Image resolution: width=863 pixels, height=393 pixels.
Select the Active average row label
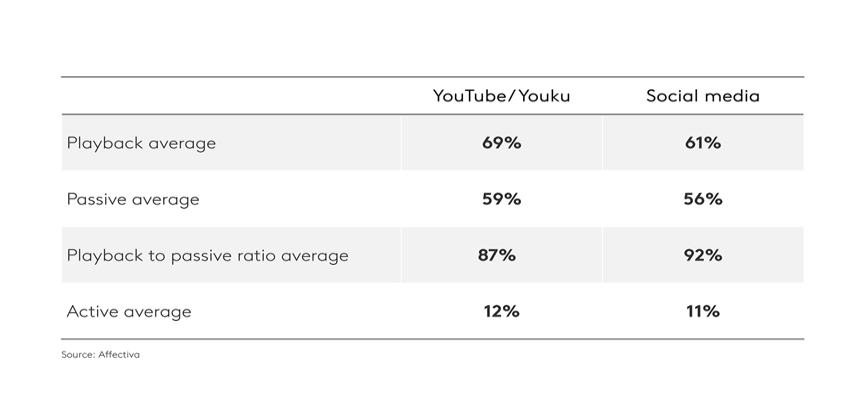(x=129, y=312)
